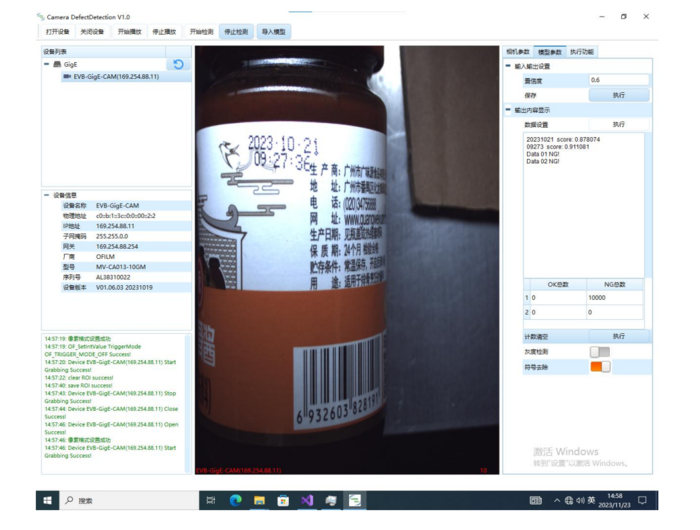700x530 pixels.
Task: Click 执行 button next to 计数清空
Action: 619,336
